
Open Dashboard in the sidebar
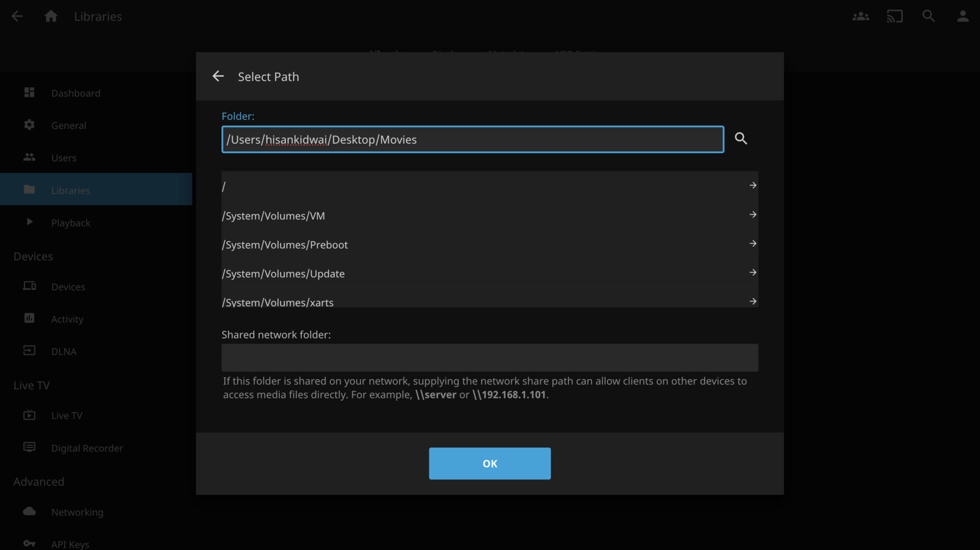click(75, 93)
